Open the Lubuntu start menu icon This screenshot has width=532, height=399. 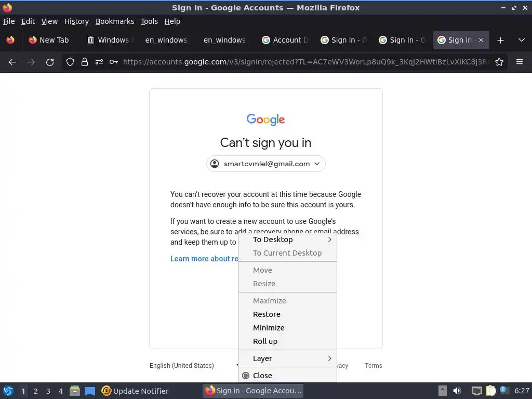point(8,391)
